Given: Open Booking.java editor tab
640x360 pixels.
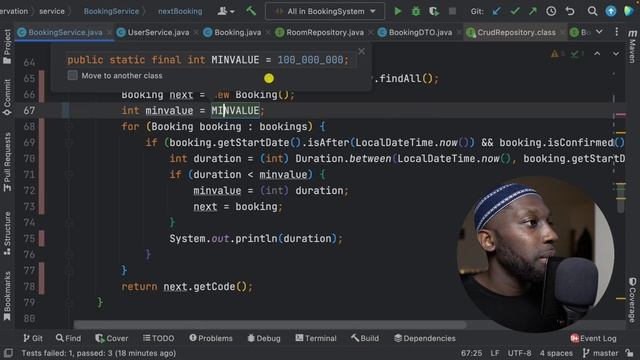Looking at the screenshot, I should click(x=237, y=32).
